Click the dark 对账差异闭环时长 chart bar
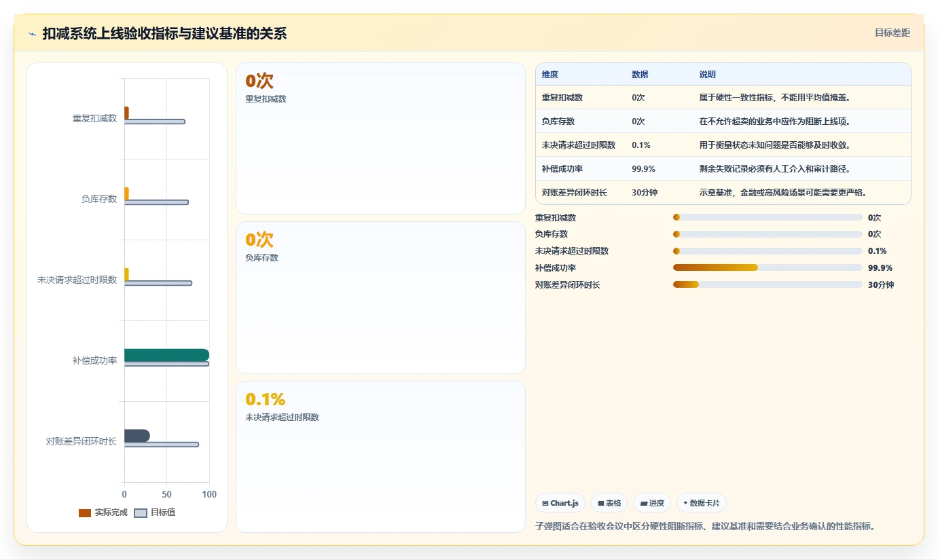 pyautogui.click(x=137, y=436)
